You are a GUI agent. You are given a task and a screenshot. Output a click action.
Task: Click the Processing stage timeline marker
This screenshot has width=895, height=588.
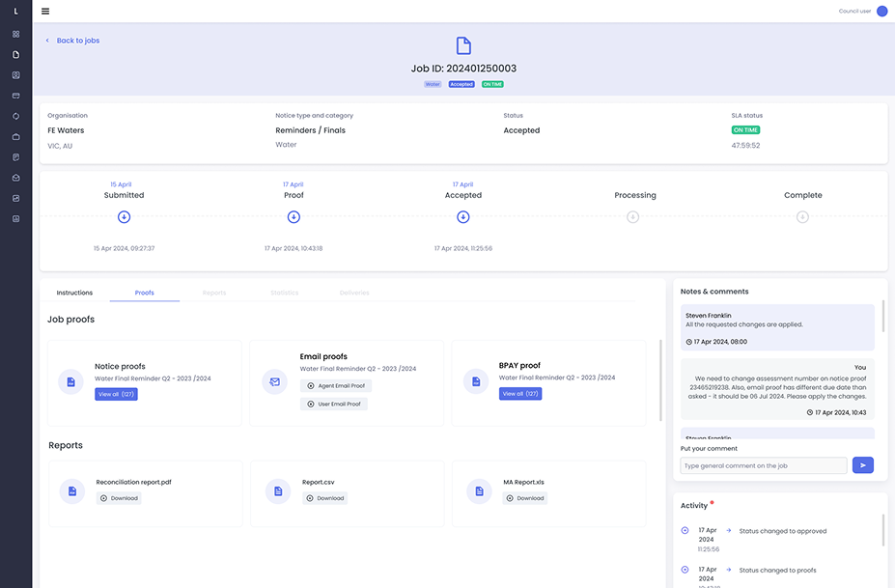(x=632, y=217)
